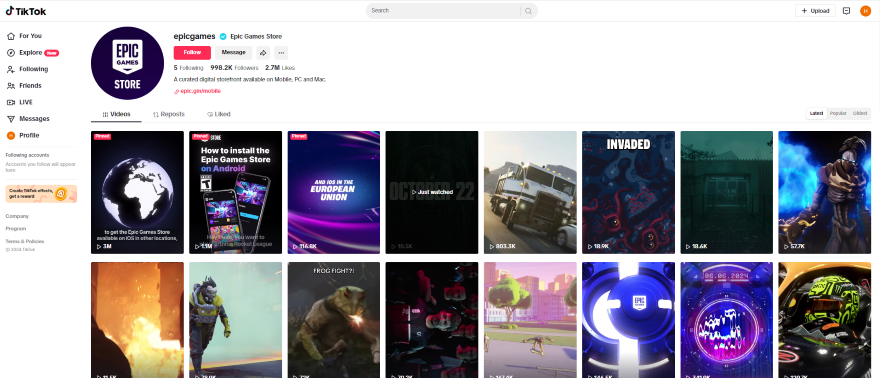Click the Upload button
This screenshot has height=378, width=880.
[815, 11]
